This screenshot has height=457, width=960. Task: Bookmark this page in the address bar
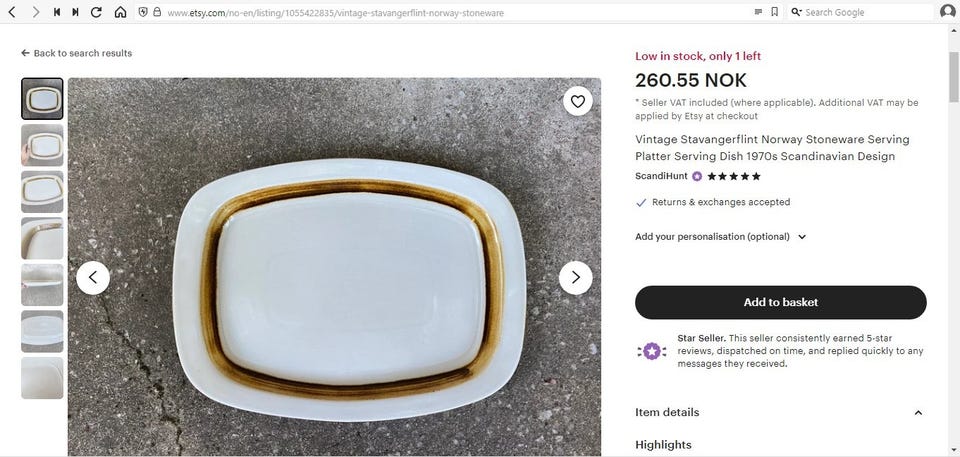click(774, 12)
